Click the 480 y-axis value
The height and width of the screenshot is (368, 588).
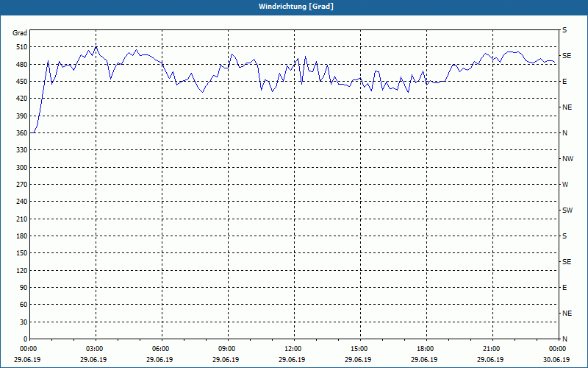tap(22, 65)
